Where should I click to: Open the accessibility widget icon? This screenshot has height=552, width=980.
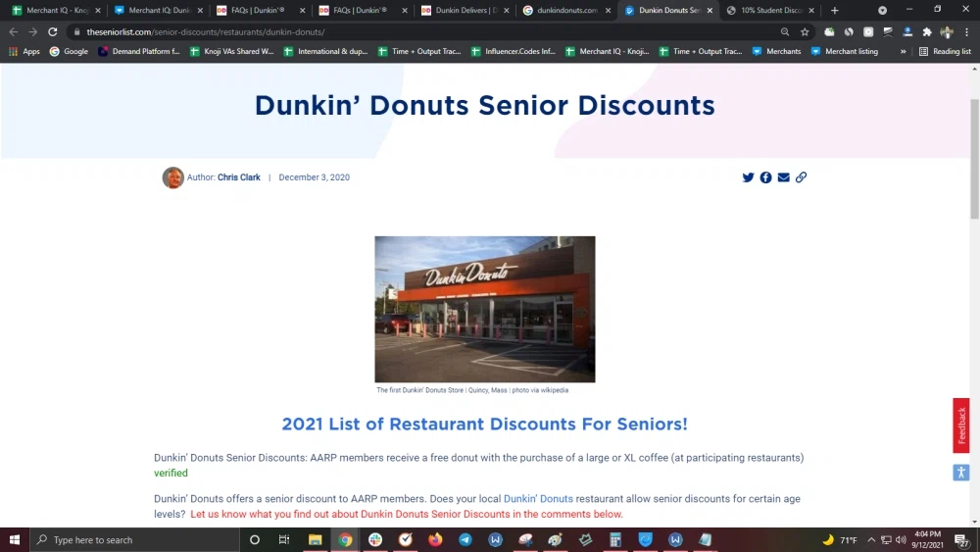coord(960,473)
